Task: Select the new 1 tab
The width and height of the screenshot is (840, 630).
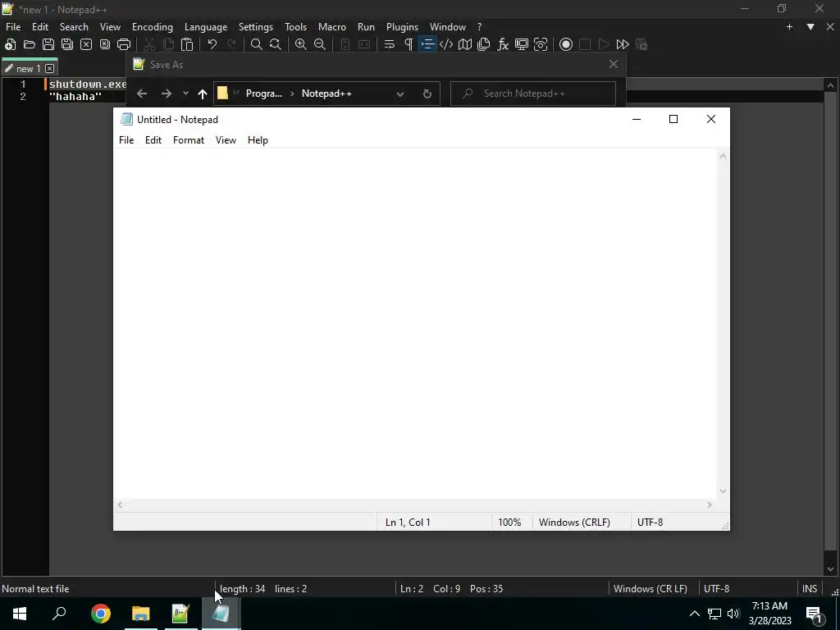Action: point(29,69)
